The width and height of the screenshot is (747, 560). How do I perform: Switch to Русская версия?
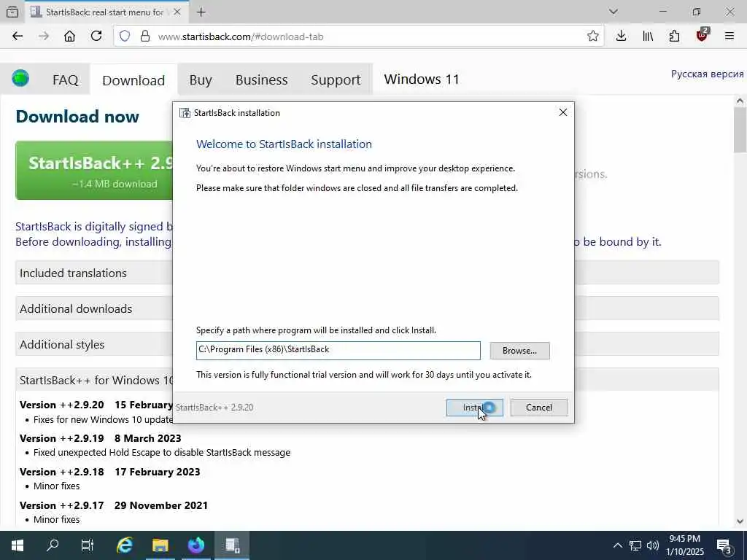click(x=707, y=74)
